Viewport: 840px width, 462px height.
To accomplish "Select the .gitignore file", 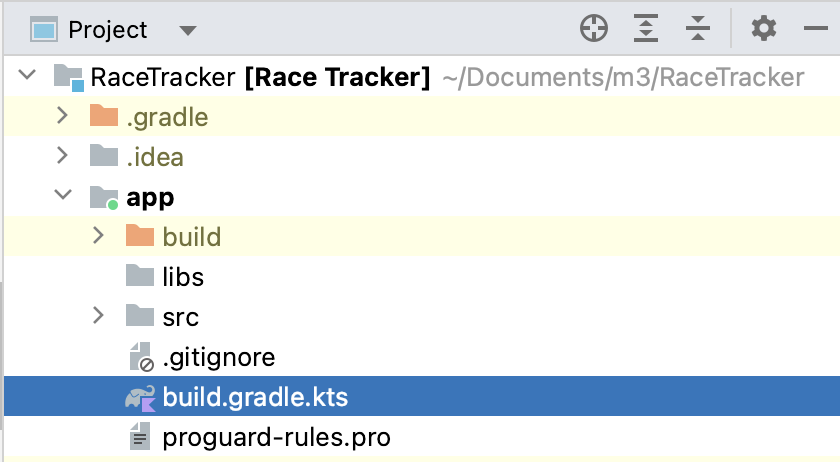I will [218, 357].
